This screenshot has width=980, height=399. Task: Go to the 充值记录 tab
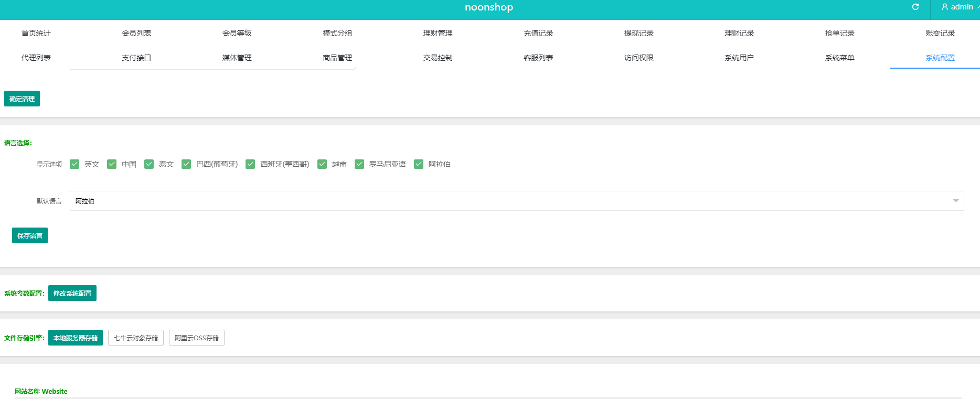coord(538,33)
